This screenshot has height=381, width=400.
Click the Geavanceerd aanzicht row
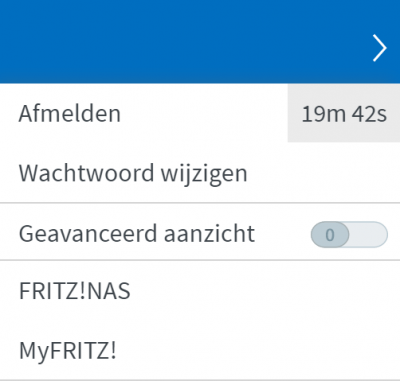(x=200, y=231)
